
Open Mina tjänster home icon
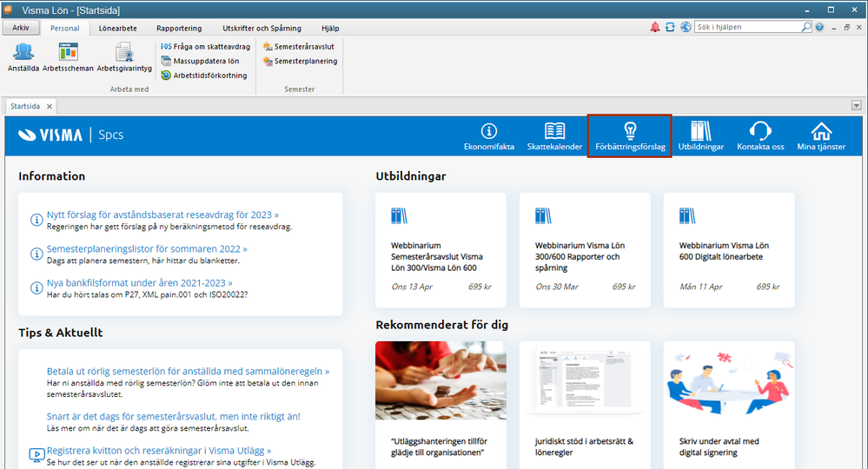(x=821, y=136)
